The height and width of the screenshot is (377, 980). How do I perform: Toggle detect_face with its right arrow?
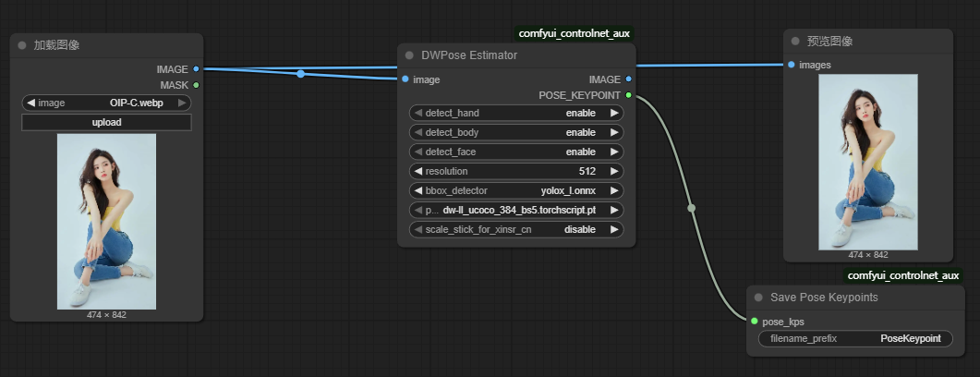click(615, 152)
